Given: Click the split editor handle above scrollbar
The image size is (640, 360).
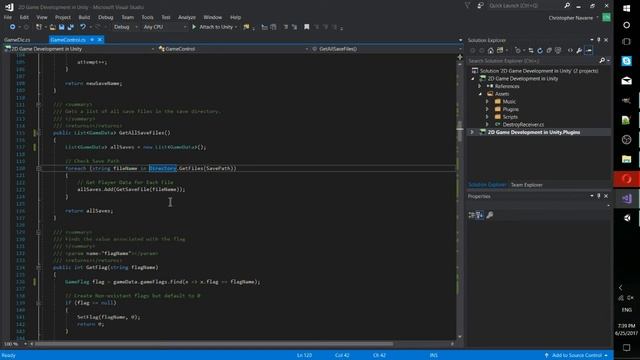Looking at the screenshot, I should (460, 57).
